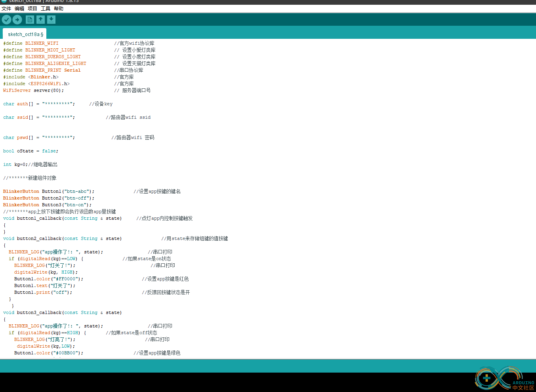This screenshot has width=536, height=392.
Task: Click the 'BlinkerButton Button2("btn-off")' line
Action: coord(49,198)
